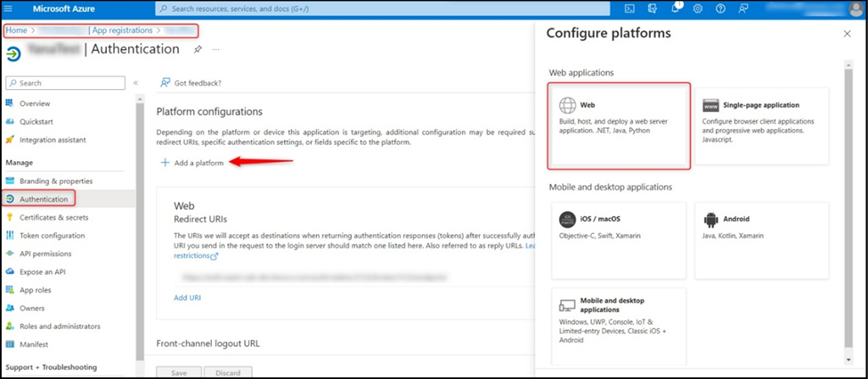Open the Azure hamburger portal menu
Image resolution: width=868 pixels, height=379 pixels.
(x=12, y=9)
